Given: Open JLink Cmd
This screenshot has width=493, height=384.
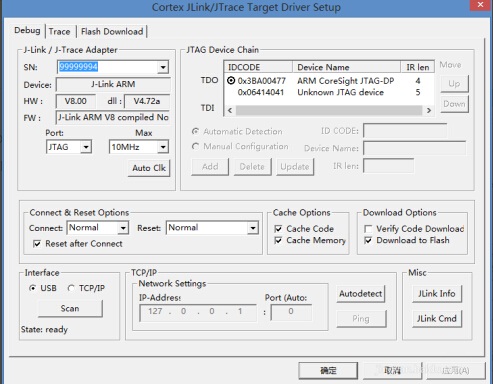Looking at the screenshot, I should coord(437,319).
